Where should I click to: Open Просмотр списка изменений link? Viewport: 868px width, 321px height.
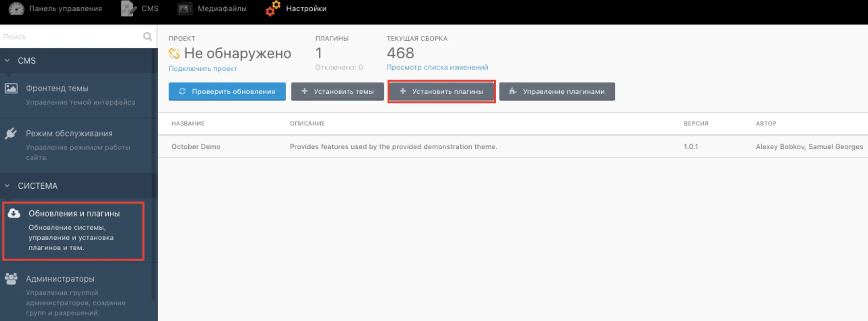(437, 67)
